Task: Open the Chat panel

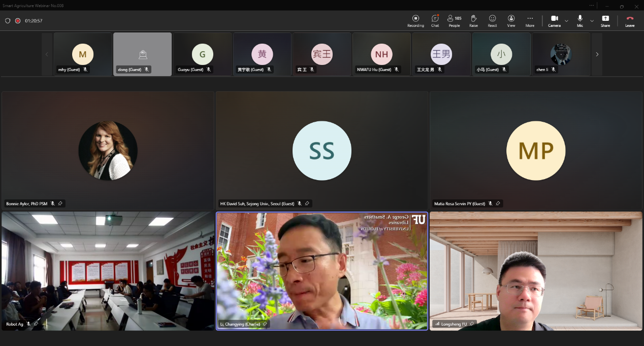Action: coord(435,20)
